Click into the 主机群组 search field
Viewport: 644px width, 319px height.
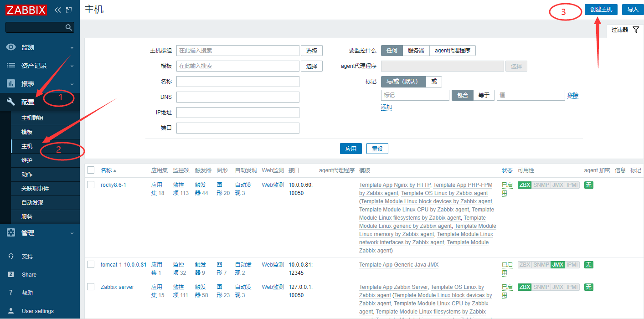pos(238,51)
